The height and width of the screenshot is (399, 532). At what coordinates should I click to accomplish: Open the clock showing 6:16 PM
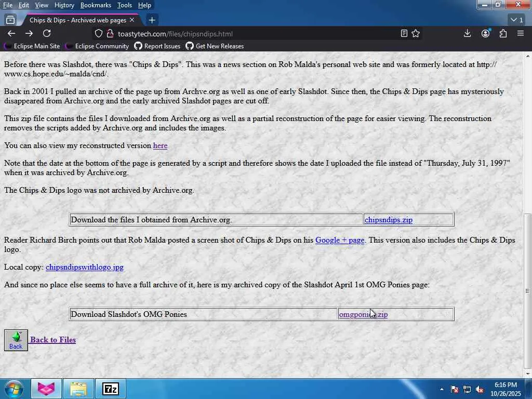click(x=506, y=389)
